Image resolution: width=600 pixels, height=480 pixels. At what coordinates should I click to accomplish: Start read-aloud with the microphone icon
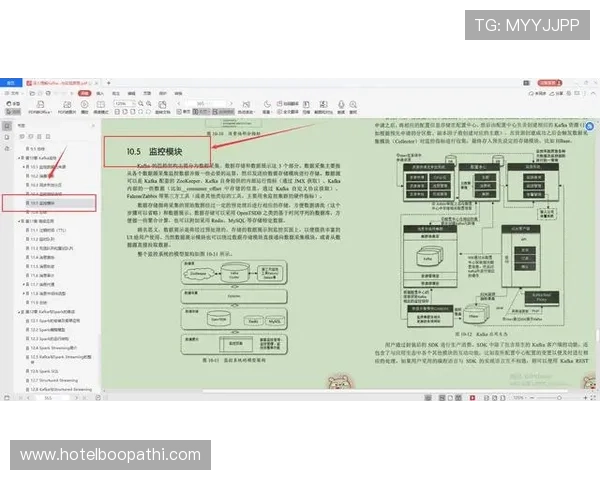tap(341, 108)
